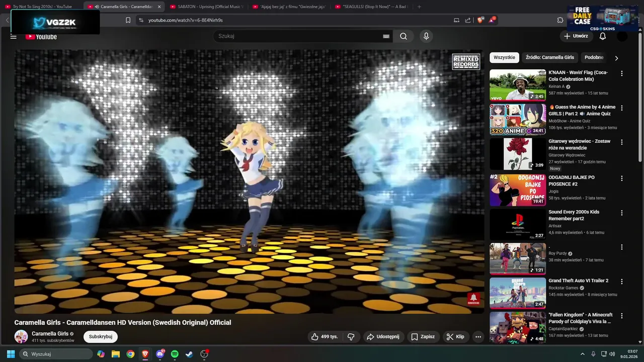This screenshot has height=362, width=644.
Task: Open more actions ellipsis below video
Action: pyautogui.click(x=478, y=336)
